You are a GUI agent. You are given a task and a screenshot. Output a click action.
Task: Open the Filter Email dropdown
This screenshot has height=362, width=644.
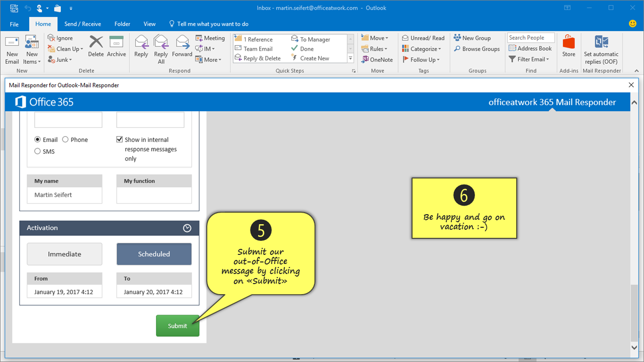(x=529, y=59)
